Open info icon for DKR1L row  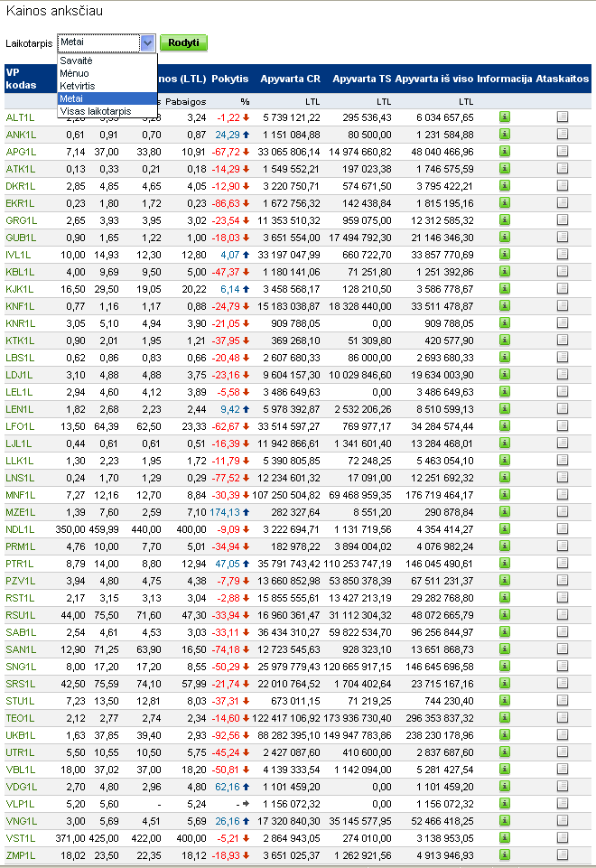(504, 185)
